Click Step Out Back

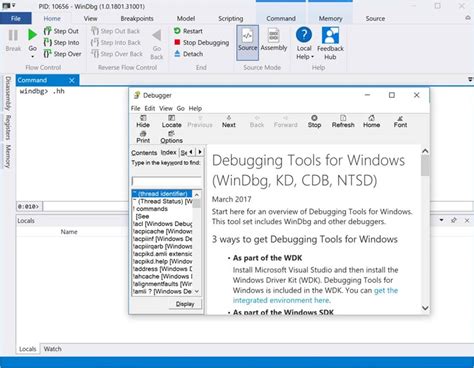click(x=115, y=31)
